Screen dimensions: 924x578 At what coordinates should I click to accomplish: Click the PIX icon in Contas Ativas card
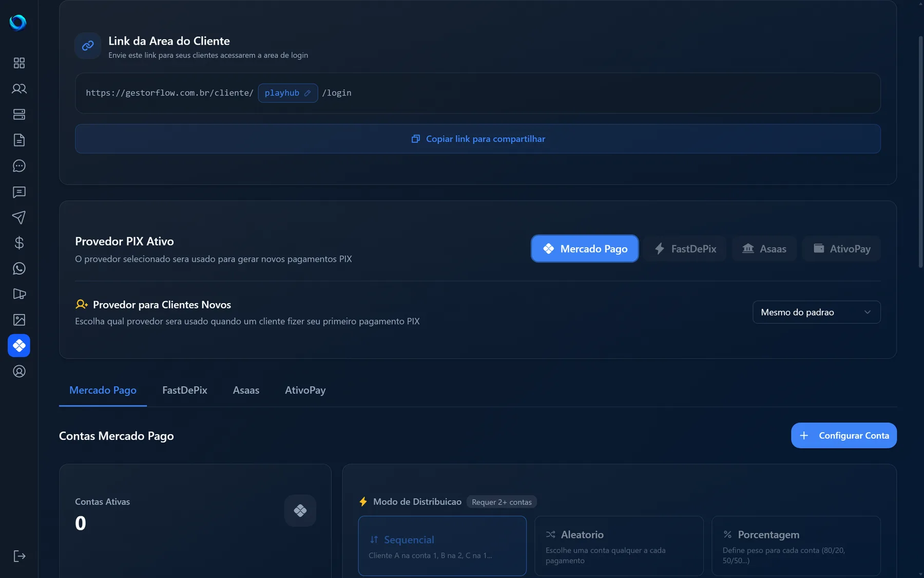click(x=300, y=510)
